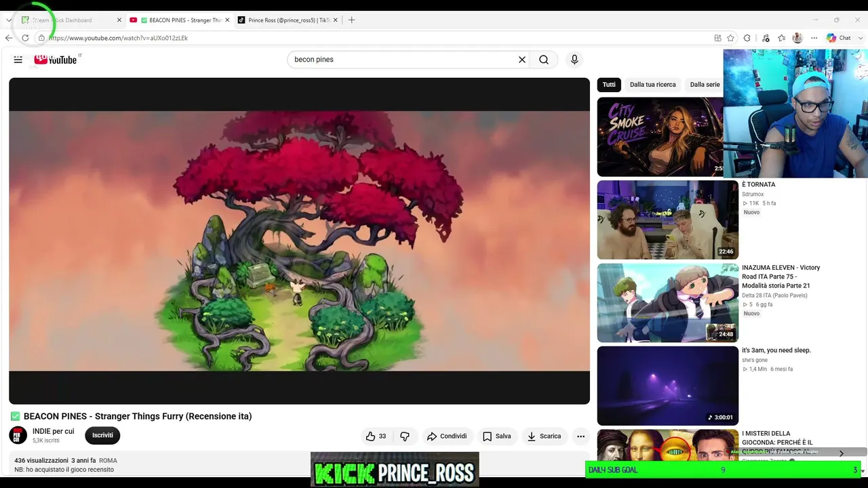Close the Prince Ross TikTok tab
This screenshot has height=488, width=868.
point(335,20)
